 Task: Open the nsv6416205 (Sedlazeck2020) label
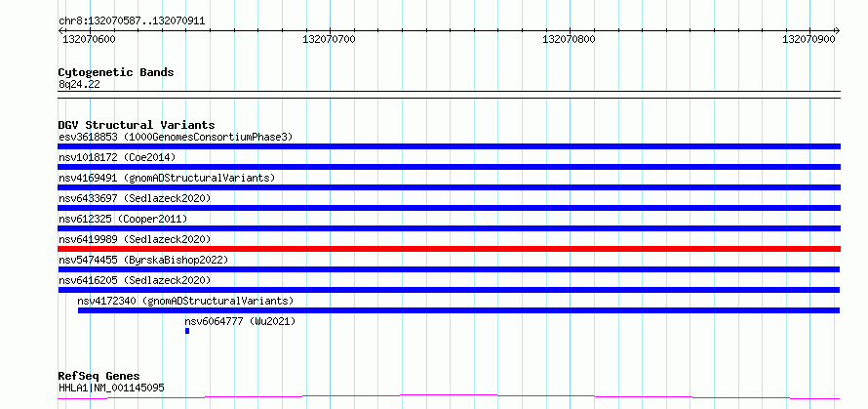point(135,280)
